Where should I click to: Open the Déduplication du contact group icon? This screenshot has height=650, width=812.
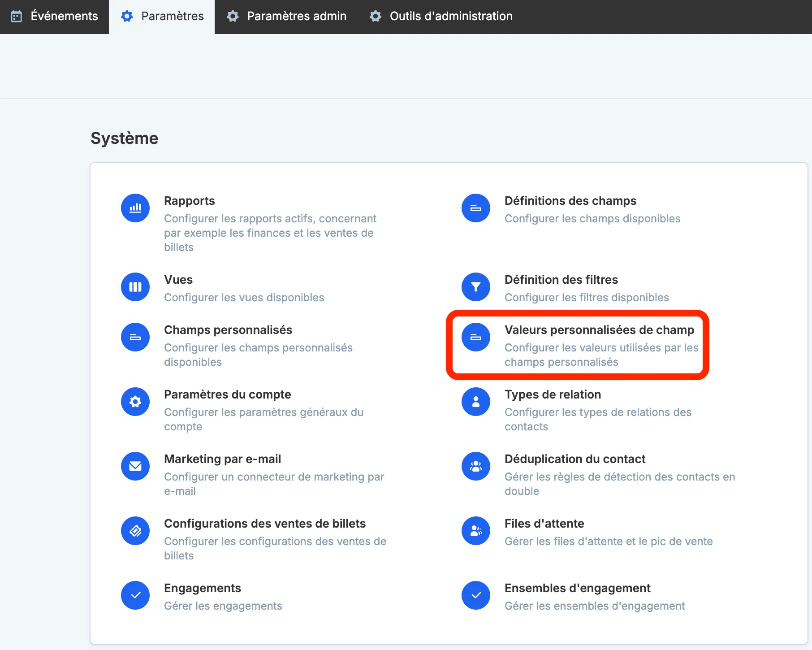click(x=476, y=466)
